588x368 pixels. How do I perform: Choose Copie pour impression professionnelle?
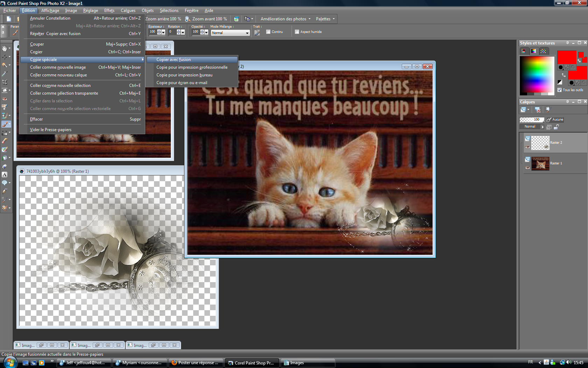pyautogui.click(x=192, y=67)
